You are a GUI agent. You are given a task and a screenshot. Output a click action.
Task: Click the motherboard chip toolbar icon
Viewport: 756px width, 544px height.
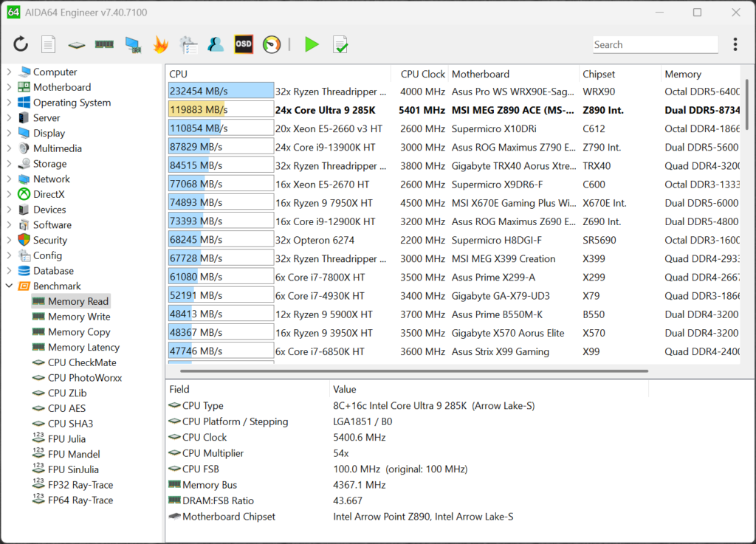(x=76, y=45)
